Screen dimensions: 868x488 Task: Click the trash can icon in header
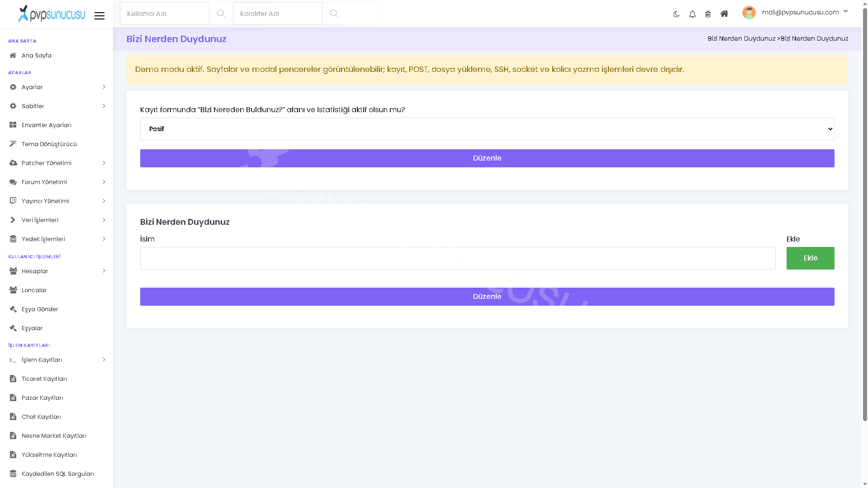(708, 14)
